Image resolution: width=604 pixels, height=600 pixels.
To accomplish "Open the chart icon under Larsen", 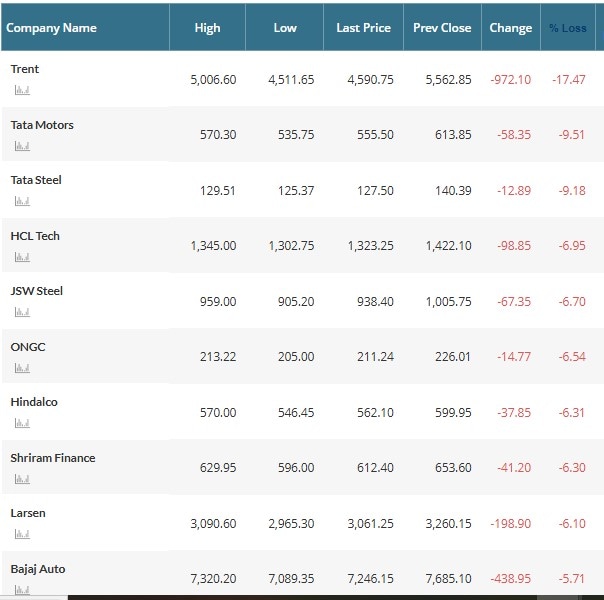I will (21, 534).
